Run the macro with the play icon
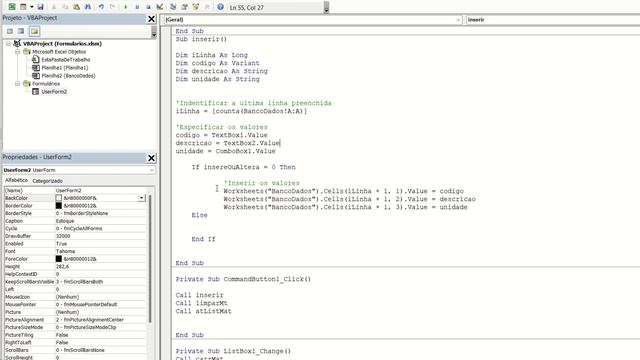 [x=125, y=7]
